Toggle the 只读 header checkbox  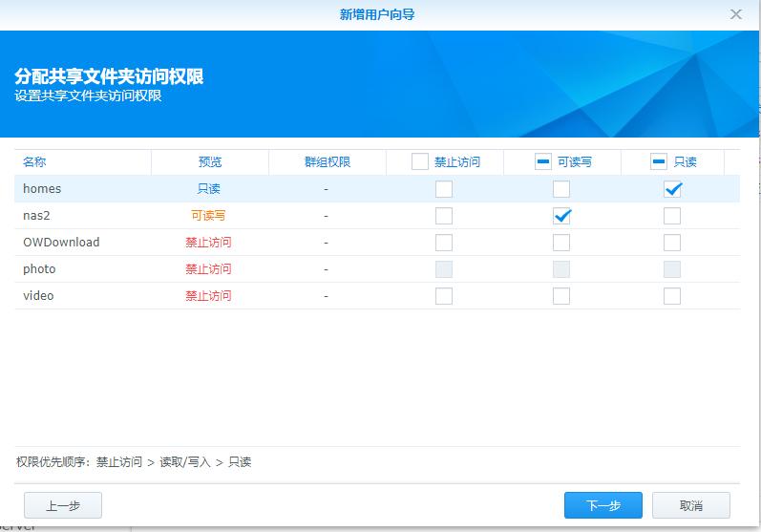[x=659, y=161]
